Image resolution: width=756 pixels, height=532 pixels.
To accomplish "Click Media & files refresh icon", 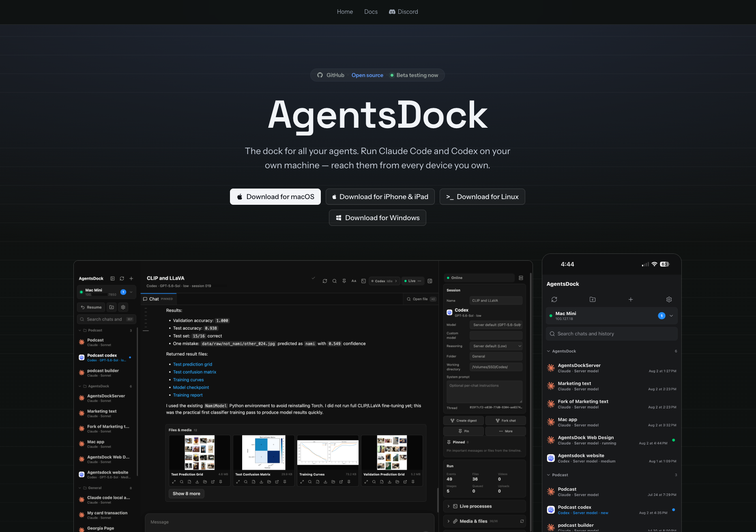I will (522, 521).
